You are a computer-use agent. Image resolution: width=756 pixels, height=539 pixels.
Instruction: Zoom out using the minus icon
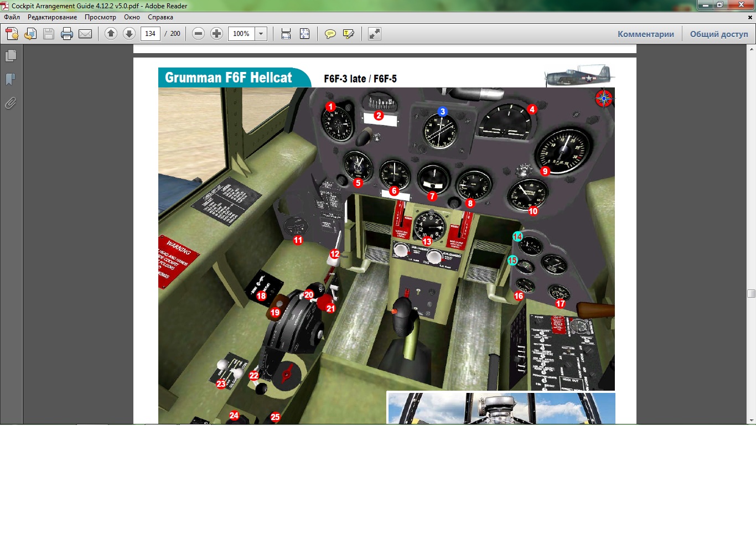[x=198, y=34]
